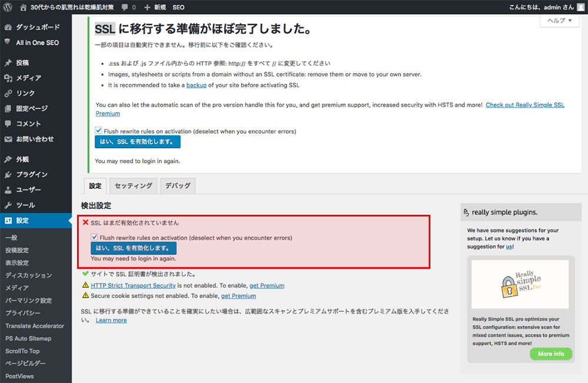Click the admin user avatar

580,7
